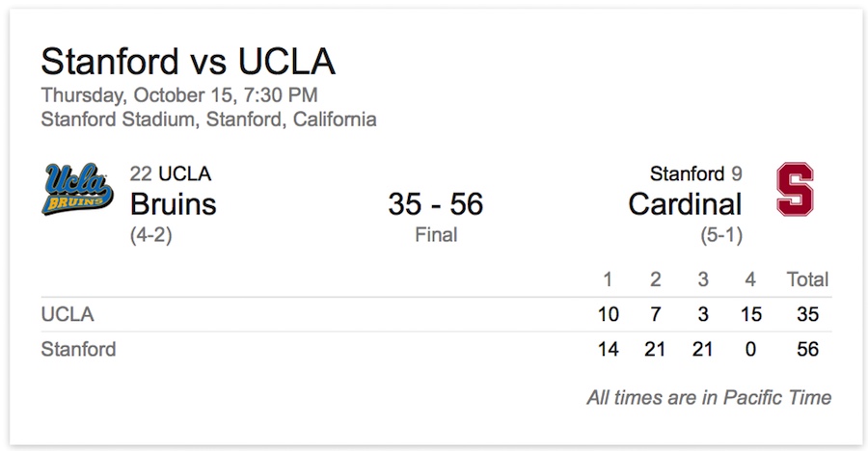Screen dimensions: 868x451
Task: Select the Bruins team name
Action: pyautogui.click(x=174, y=204)
